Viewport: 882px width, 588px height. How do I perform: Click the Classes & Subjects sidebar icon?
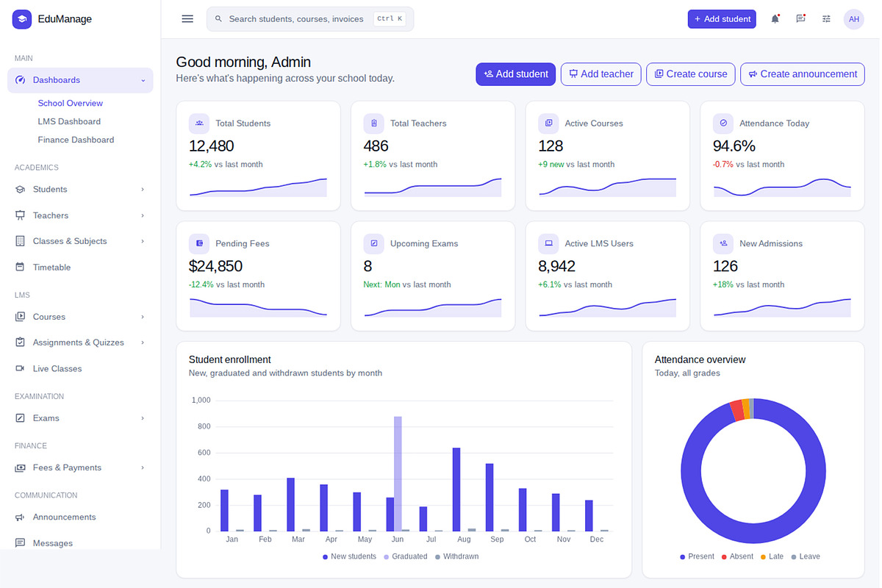pos(20,241)
